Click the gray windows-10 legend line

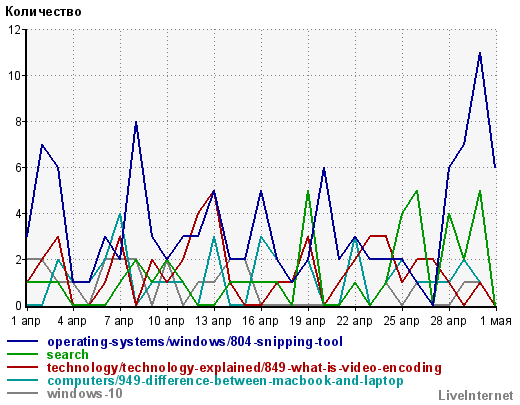click(x=23, y=393)
